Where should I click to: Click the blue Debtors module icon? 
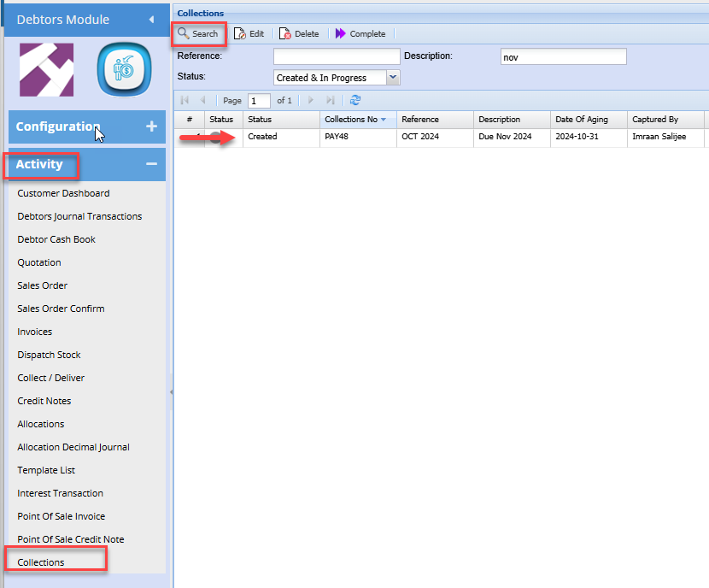(x=124, y=70)
